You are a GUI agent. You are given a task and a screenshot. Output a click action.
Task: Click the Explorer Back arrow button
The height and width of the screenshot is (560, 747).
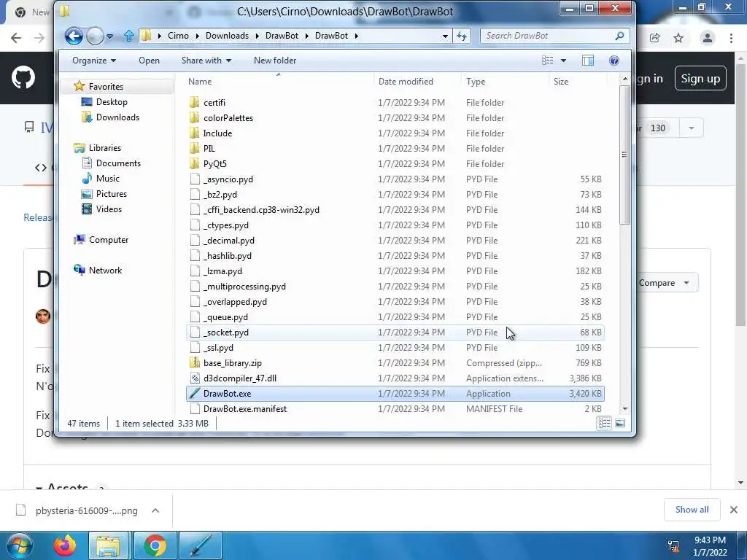tap(74, 36)
